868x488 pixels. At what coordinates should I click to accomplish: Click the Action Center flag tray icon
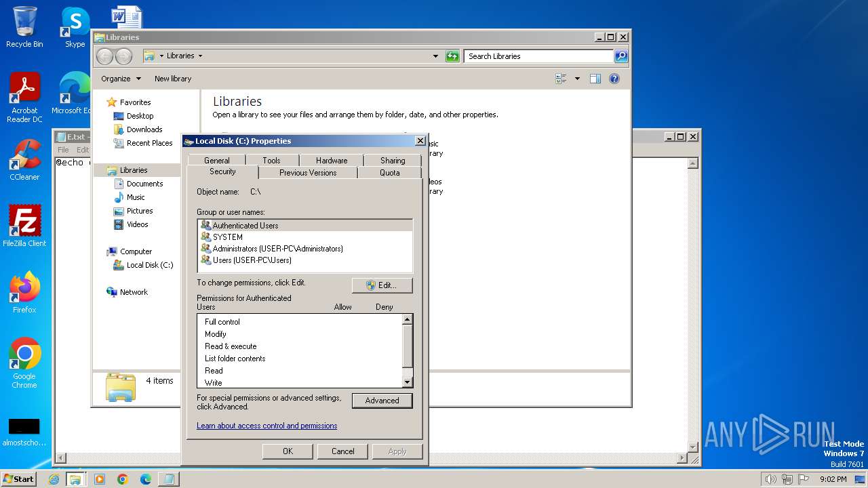point(804,479)
